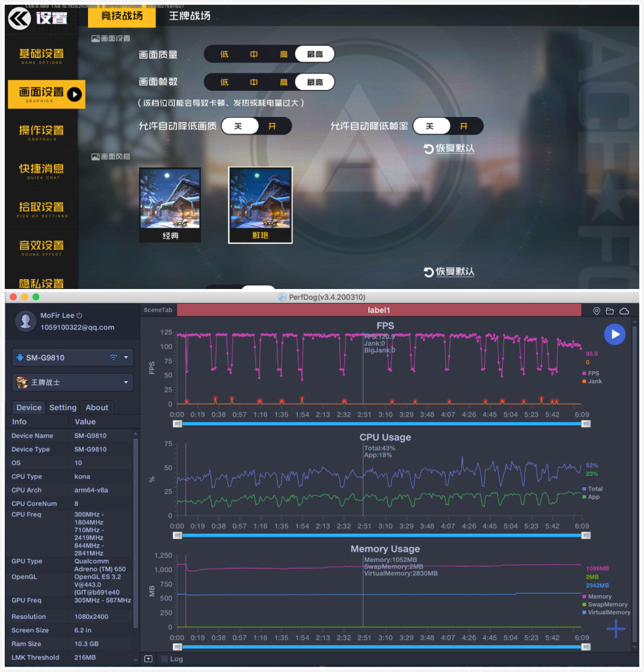This screenshot has width=644, height=672.
Task: Turn 允许自动降低帧率 to 开
Action: coord(464,126)
